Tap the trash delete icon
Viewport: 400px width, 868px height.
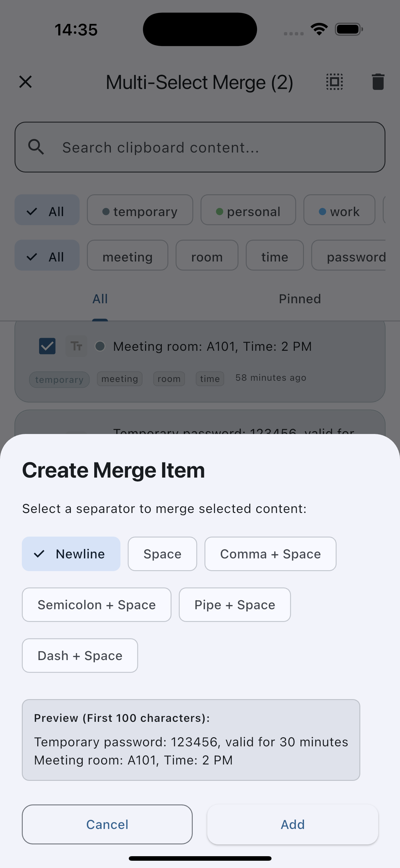click(x=378, y=82)
